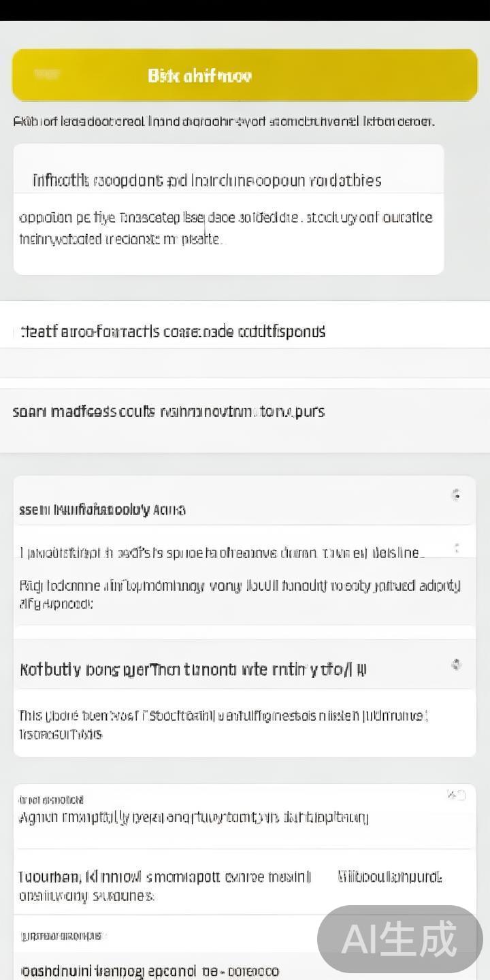490x980 pixels.
Task: Tap the yellow banner button at top
Action: (245, 76)
